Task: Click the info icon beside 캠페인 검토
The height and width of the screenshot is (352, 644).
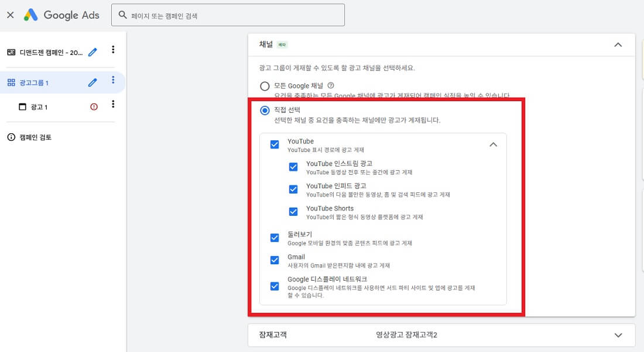Action: (x=11, y=137)
